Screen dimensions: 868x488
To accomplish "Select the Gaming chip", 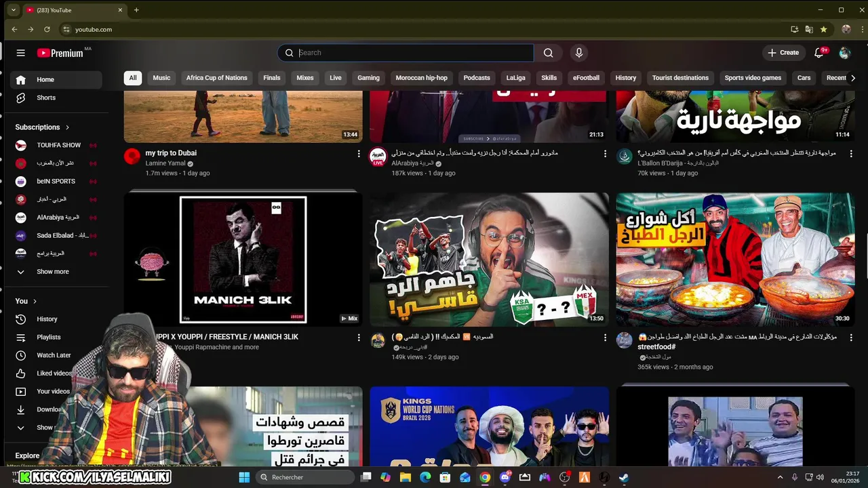I will point(368,78).
